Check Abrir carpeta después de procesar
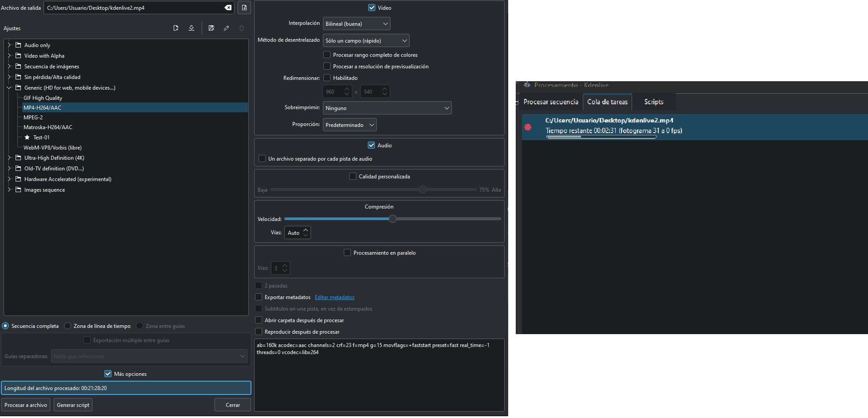The image size is (868, 418). pyautogui.click(x=259, y=320)
